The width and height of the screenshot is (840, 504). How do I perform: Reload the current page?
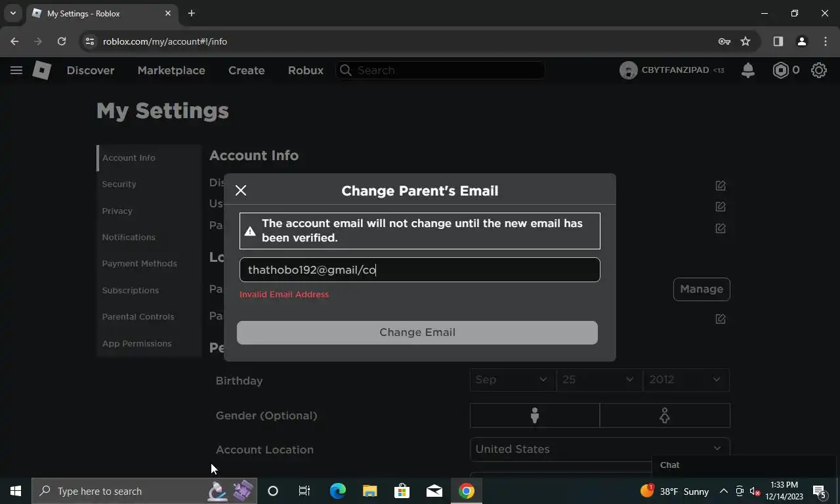[62, 41]
